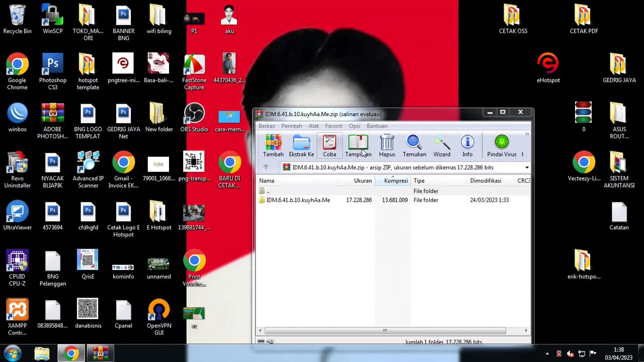Click the Temukan (Find) magnifier icon

point(415,146)
